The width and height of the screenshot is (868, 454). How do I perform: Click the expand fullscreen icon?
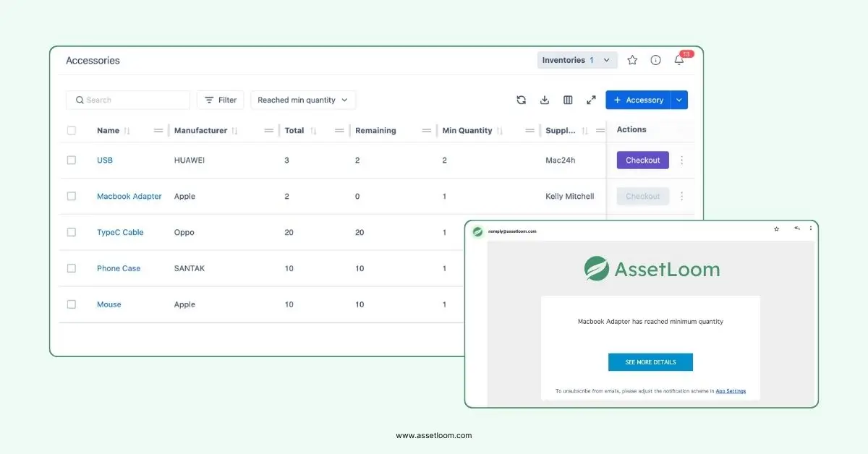(x=591, y=100)
